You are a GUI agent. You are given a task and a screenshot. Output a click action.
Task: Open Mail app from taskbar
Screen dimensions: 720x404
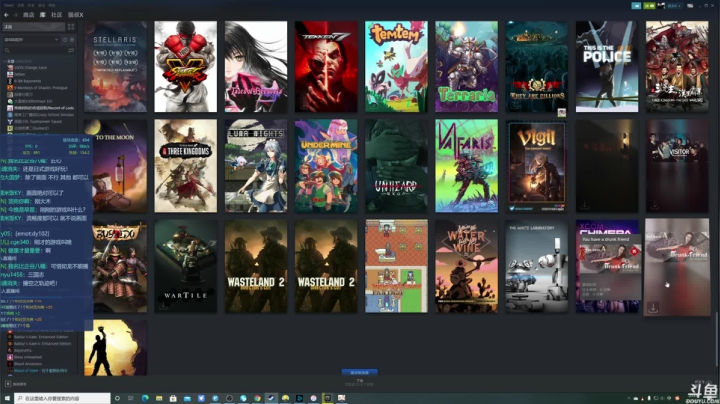(x=187, y=398)
